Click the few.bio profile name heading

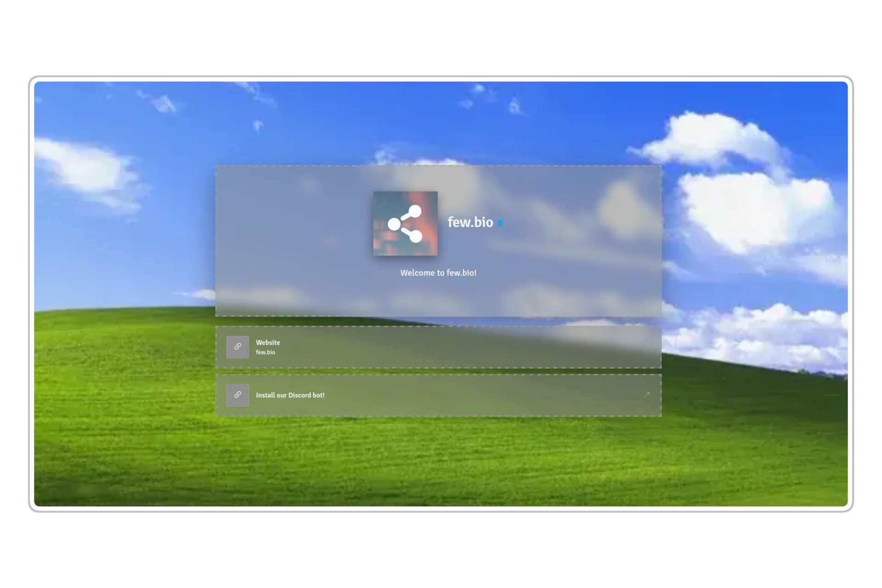470,222
